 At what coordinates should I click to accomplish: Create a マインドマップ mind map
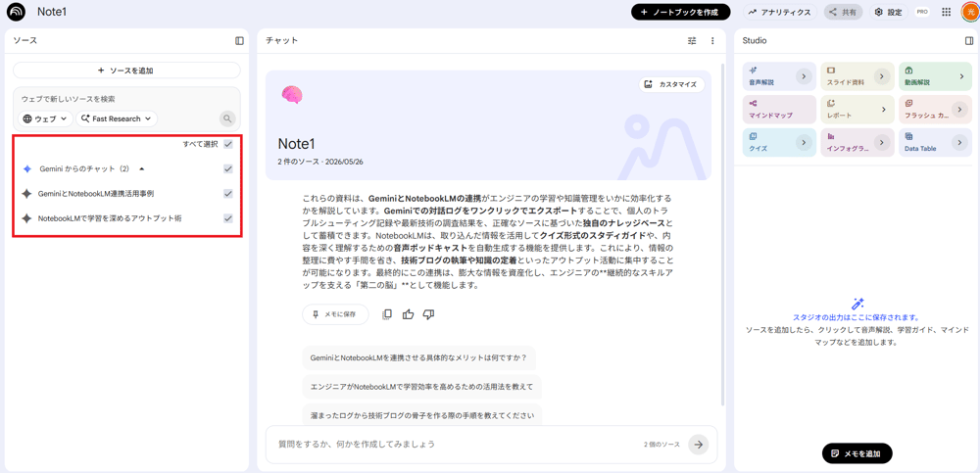pos(779,110)
